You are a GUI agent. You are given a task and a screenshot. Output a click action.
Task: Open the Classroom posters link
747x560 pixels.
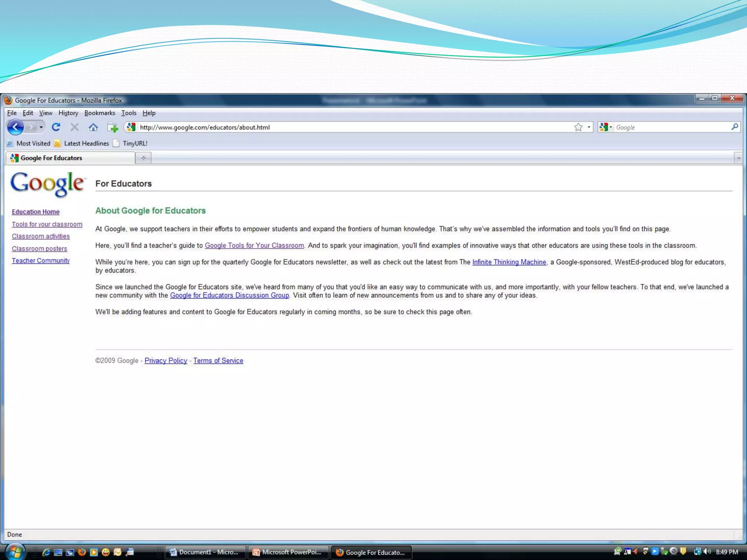pos(39,249)
